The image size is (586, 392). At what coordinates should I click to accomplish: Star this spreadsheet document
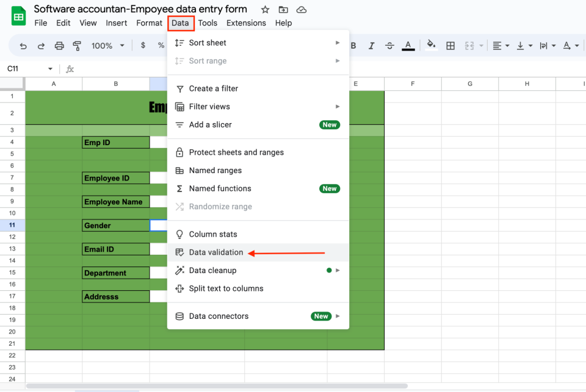point(265,10)
